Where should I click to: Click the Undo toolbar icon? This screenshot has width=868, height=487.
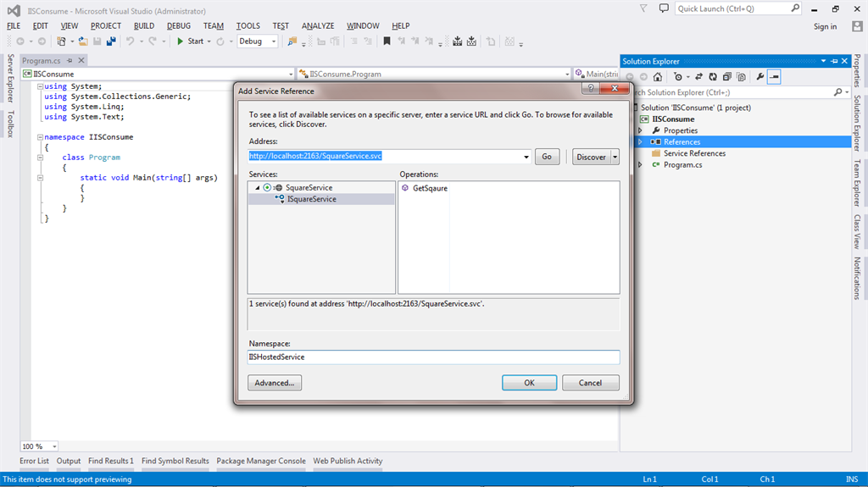(x=130, y=42)
